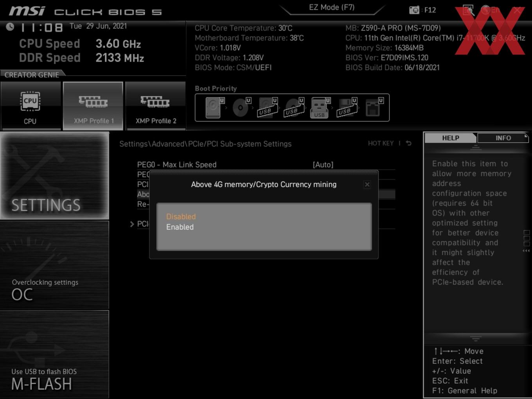
Task: Click the MB: Z590-A PRO (MS-7D09) text
Action: point(393,28)
